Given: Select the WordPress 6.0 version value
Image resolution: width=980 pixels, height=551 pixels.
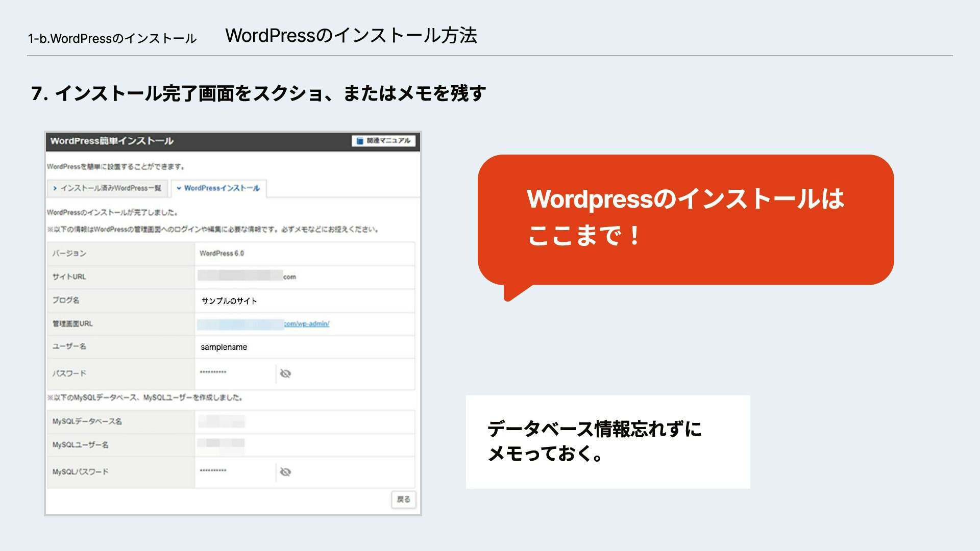Looking at the screenshot, I should (x=222, y=253).
